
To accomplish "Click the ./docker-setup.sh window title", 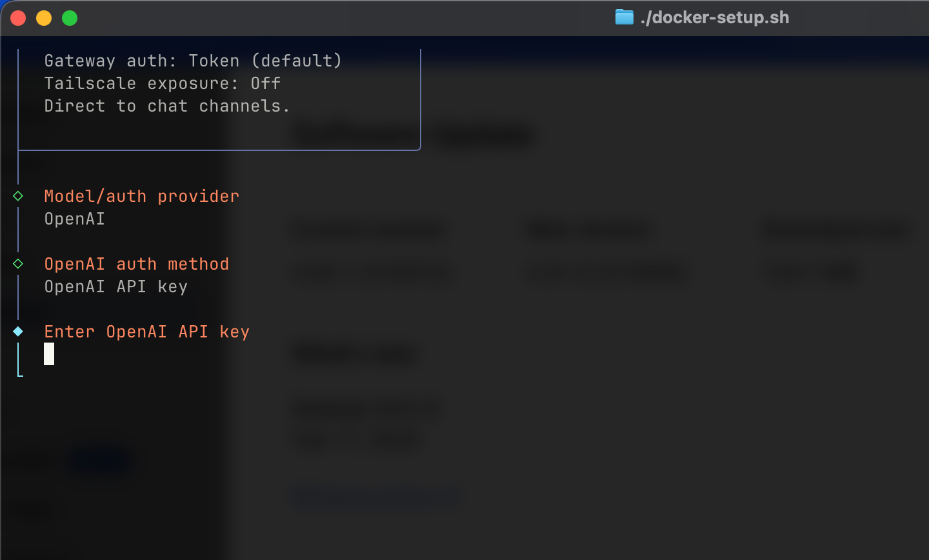I will (x=714, y=17).
